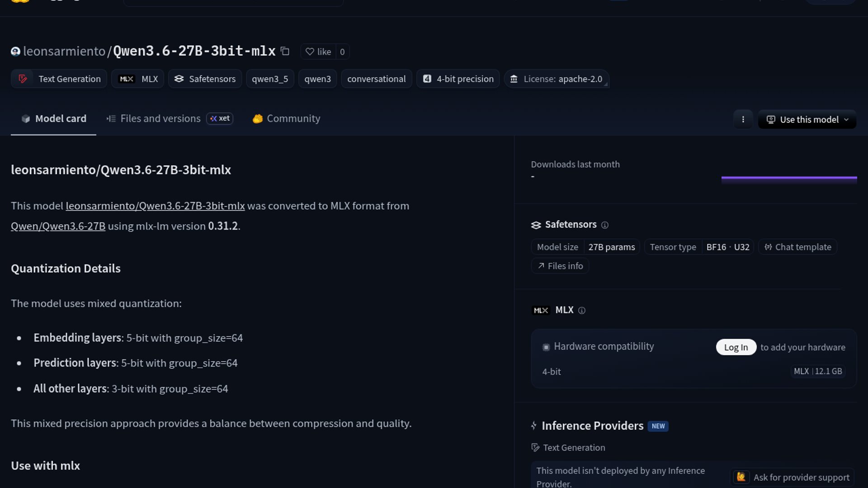Click Ask for provider support
This screenshot has width=868, height=488.
[792, 477]
